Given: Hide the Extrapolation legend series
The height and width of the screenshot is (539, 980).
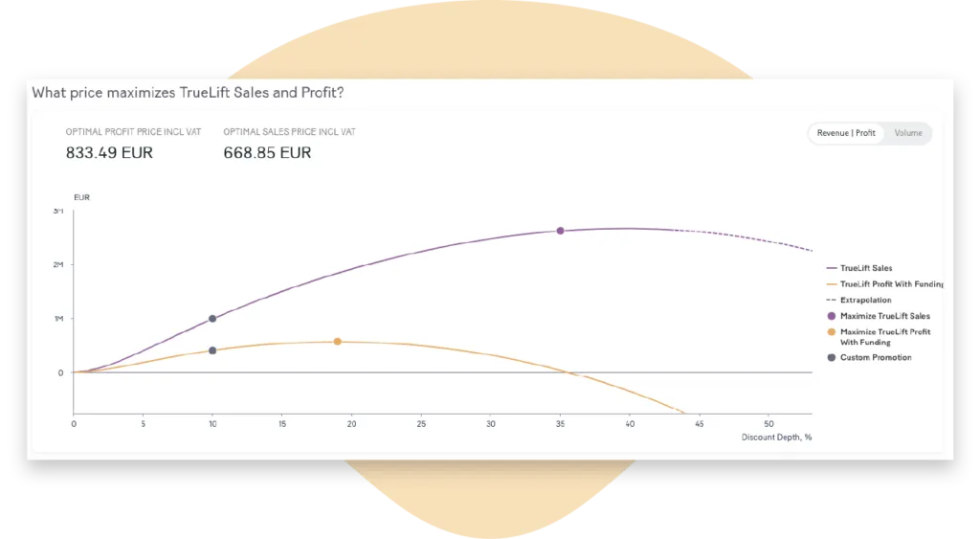Looking at the screenshot, I should point(865,300).
